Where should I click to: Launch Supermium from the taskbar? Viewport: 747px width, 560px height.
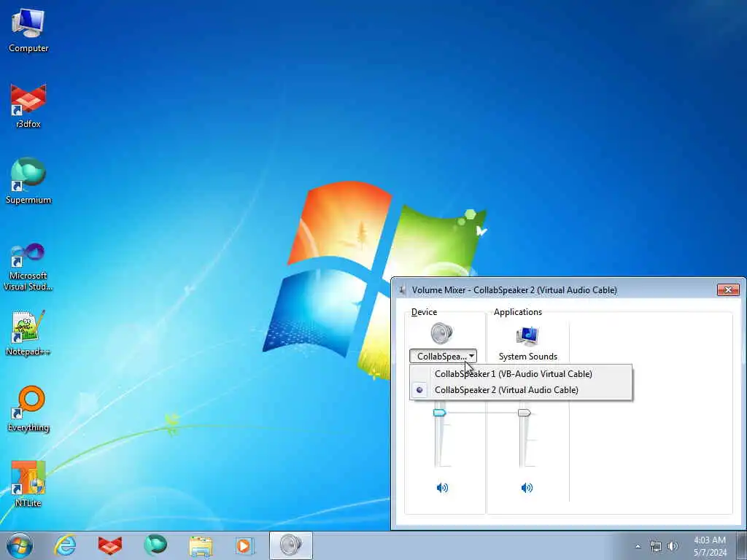155,545
